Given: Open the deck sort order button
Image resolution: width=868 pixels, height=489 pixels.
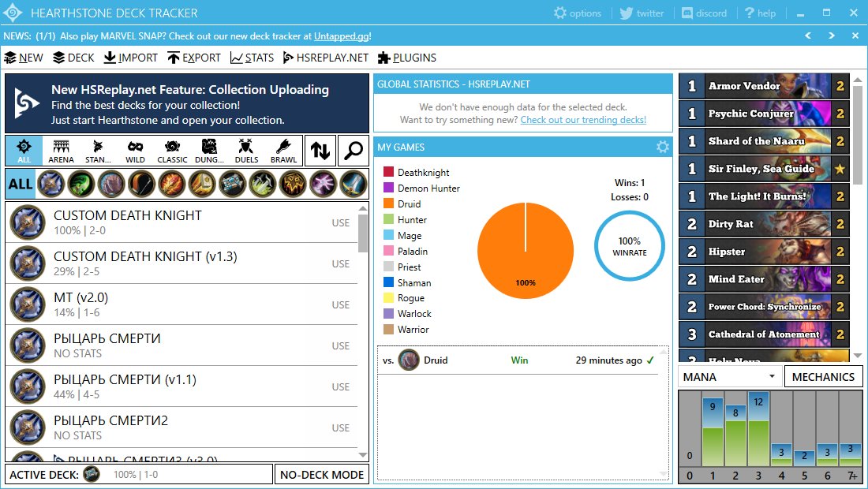Looking at the screenshot, I should click(320, 151).
